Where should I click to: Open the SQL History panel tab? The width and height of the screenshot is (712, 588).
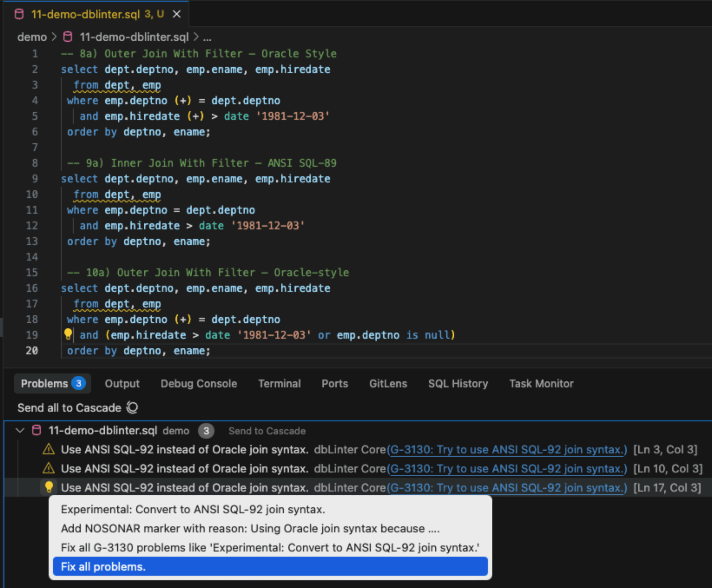click(458, 383)
